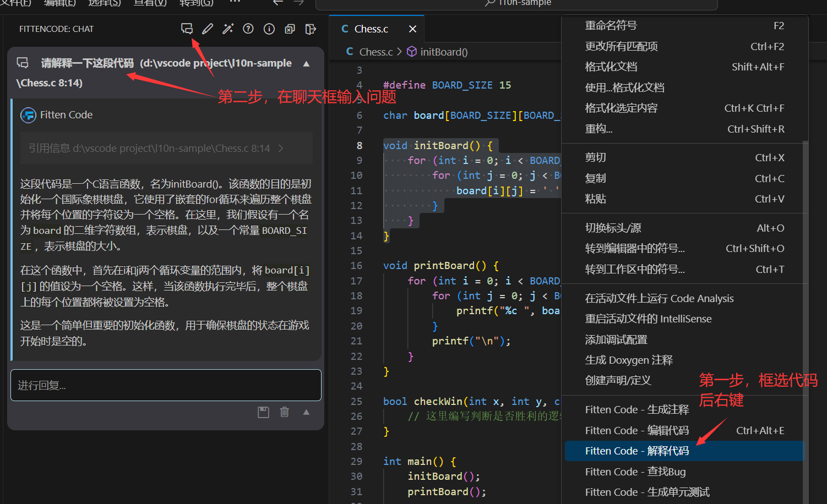Click the C file icon on Chess.c tab

345,29
